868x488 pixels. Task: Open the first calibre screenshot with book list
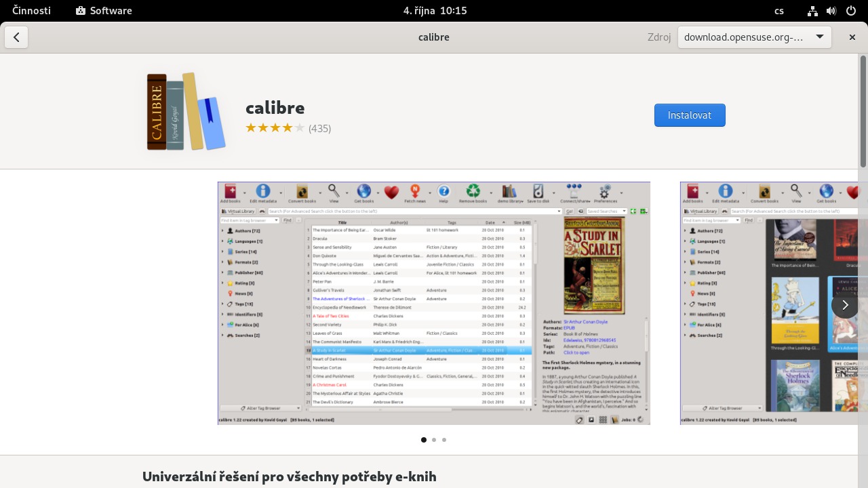click(434, 303)
